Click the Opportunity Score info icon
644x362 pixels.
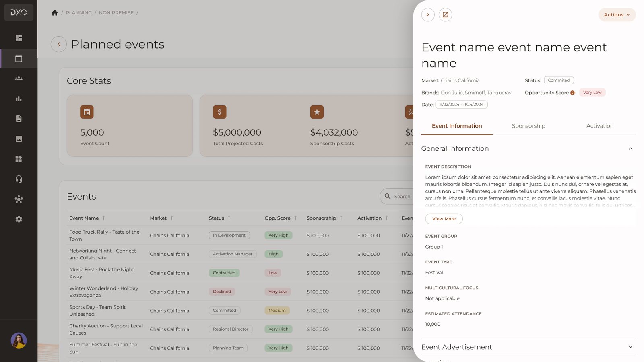[x=572, y=93]
